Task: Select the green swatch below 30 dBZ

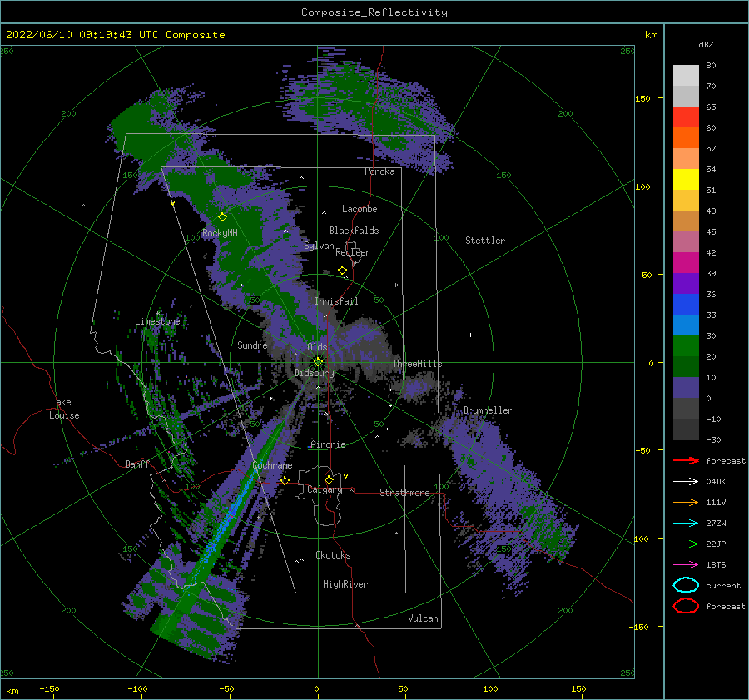Action: [686, 346]
